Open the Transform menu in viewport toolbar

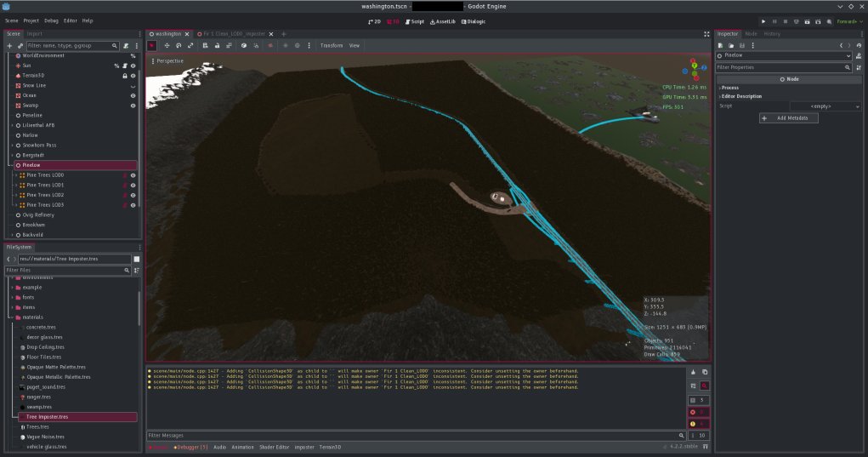[331, 45]
